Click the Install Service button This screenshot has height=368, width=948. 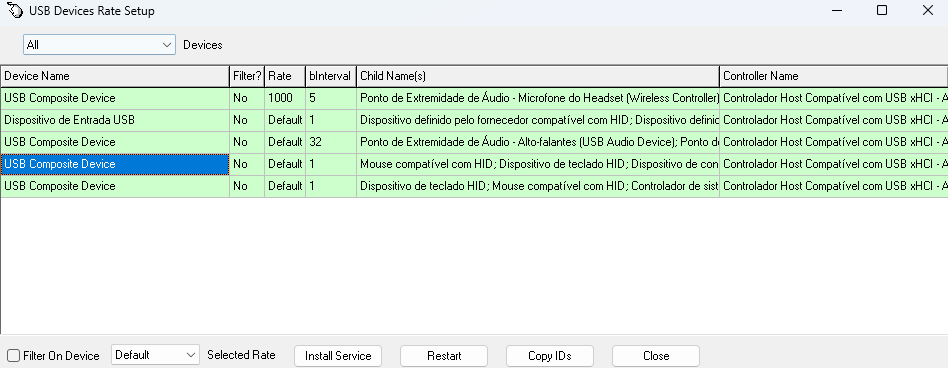pyautogui.click(x=338, y=356)
